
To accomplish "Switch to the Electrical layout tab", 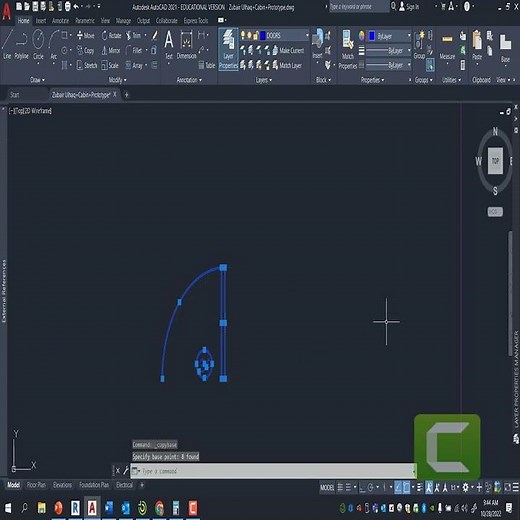I will click(x=124, y=485).
